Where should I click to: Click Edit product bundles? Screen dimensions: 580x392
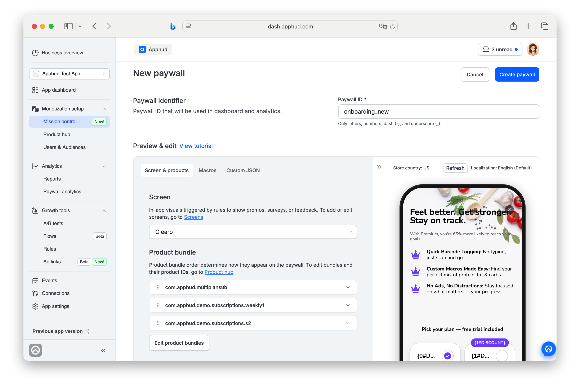coord(179,343)
